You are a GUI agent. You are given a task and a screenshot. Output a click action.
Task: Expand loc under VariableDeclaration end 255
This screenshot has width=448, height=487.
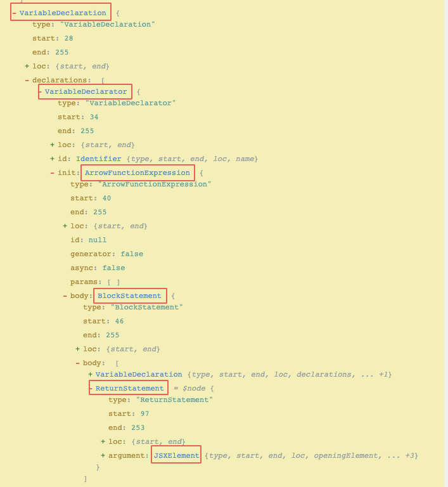(27, 66)
